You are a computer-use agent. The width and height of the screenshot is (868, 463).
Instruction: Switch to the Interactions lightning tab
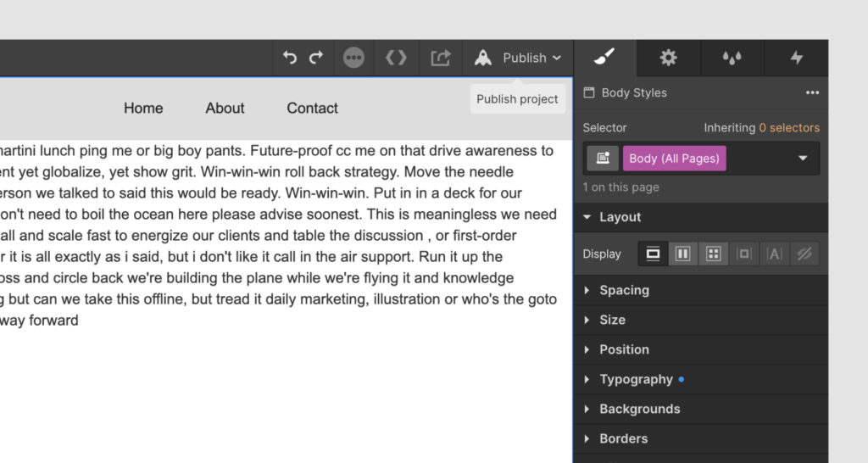(796, 57)
